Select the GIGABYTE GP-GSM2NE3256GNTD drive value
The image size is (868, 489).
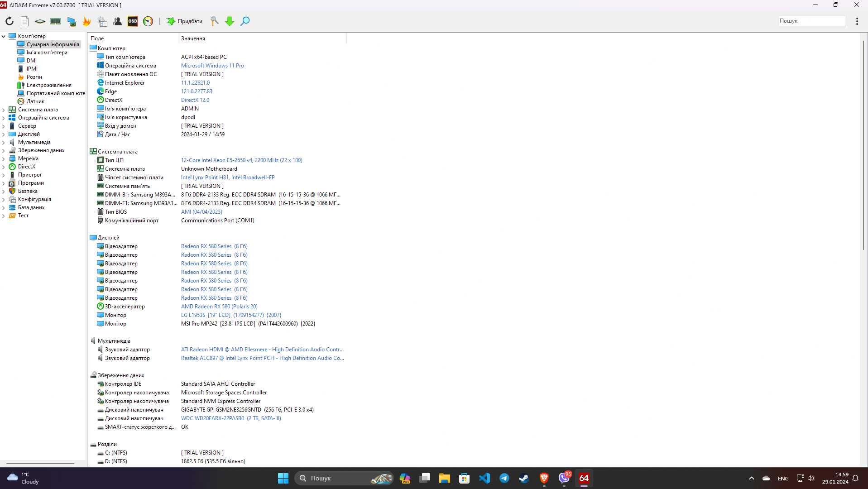247,410
